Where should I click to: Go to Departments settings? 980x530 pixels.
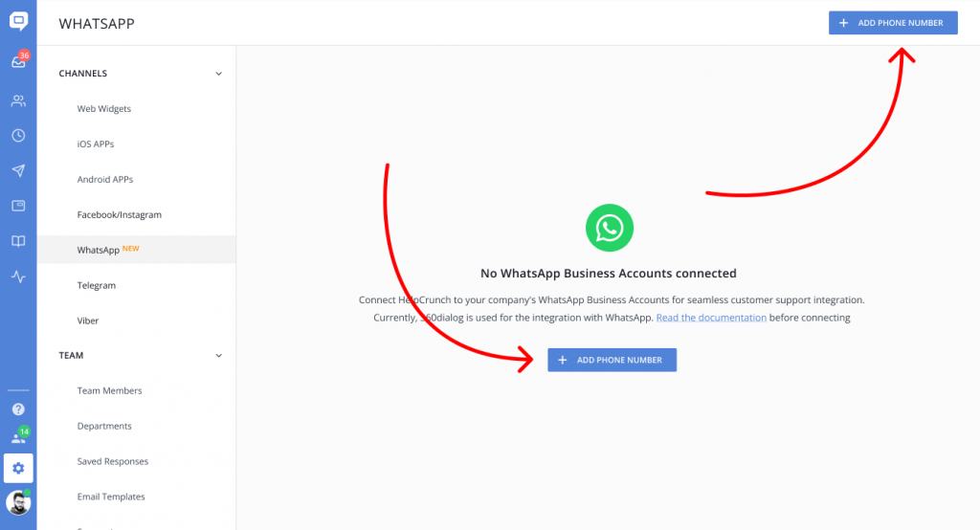[104, 427]
